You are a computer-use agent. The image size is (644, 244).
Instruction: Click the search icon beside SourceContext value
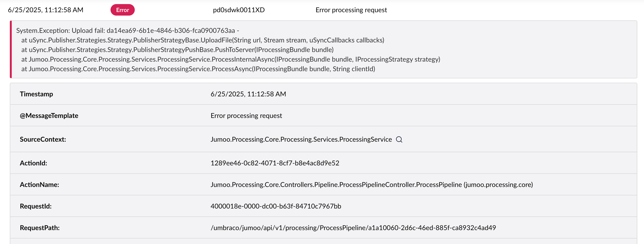[399, 139]
